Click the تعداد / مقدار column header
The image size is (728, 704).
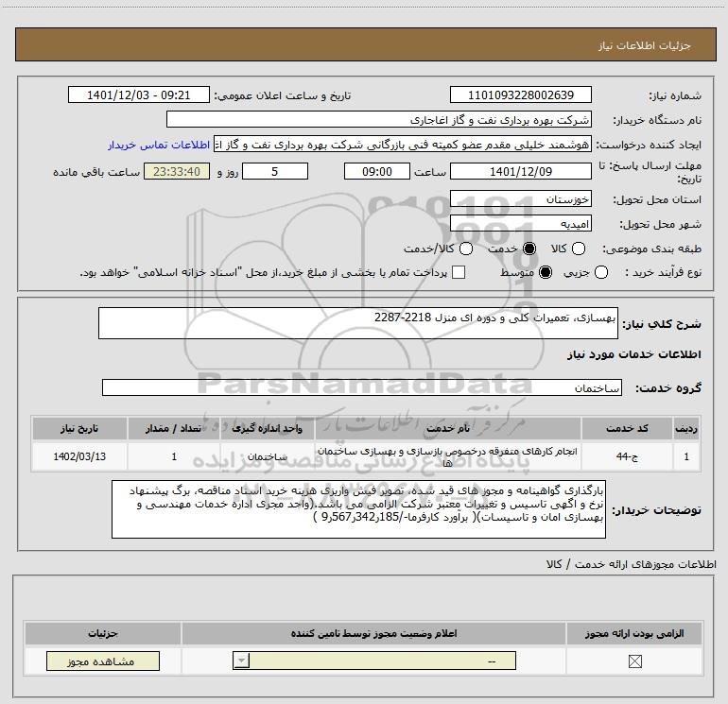point(174,428)
